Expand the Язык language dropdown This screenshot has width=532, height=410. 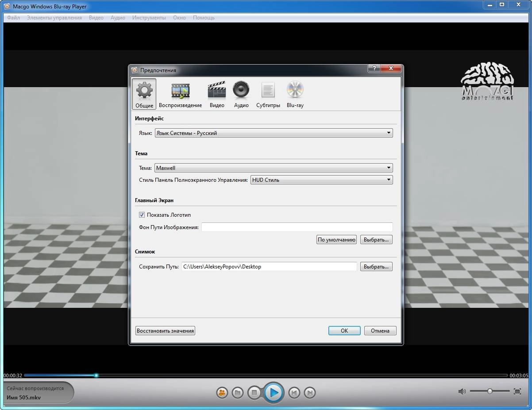(x=274, y=133)
